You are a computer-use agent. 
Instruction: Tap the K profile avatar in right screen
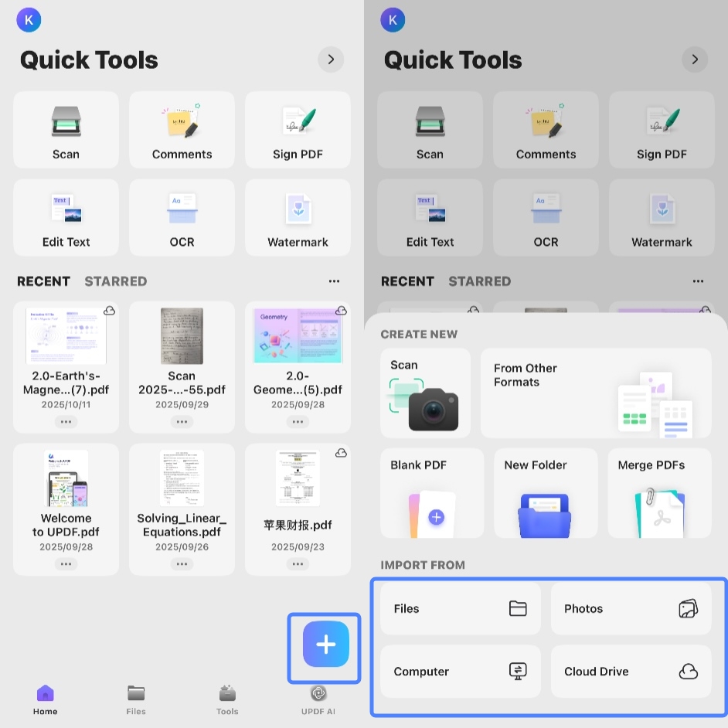[x=393, y=20]
